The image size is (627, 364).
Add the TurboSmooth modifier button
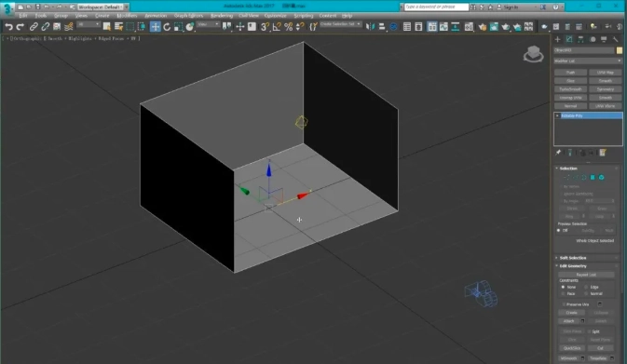pyautogui.click(x=570, y=89)
